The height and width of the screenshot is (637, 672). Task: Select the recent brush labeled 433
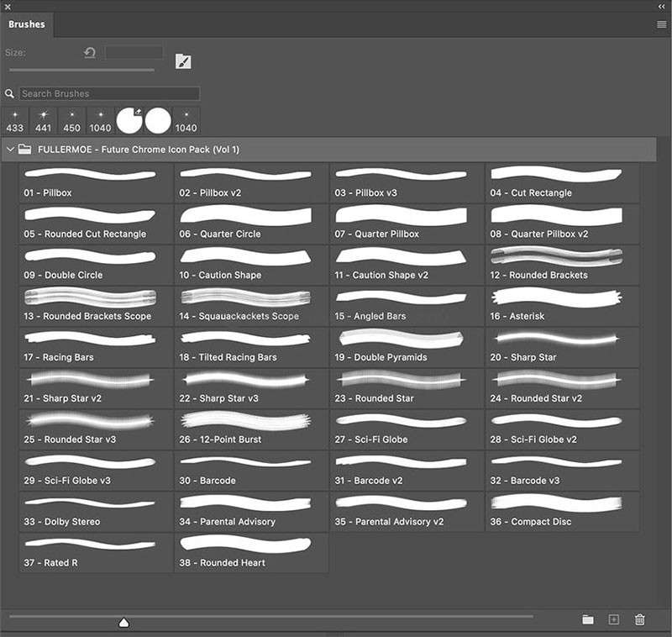click(x=15, y=120)
